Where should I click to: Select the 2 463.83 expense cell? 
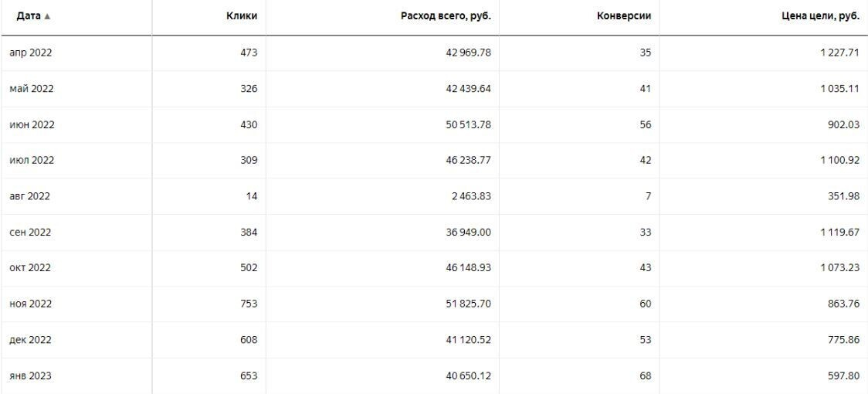pyautogui.click(x=471, y=196)
